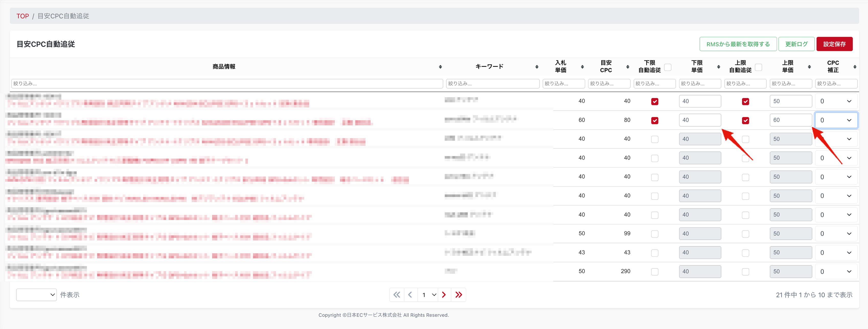
Task: Sort by 商品情報 column sort icon
Action: point(440,67)
